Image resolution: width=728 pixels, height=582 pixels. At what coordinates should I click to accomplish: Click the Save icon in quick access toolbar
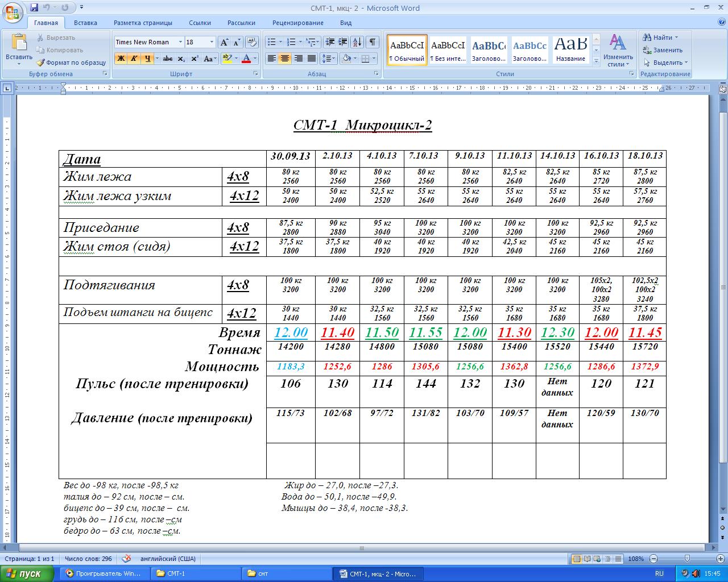(34, 8)
